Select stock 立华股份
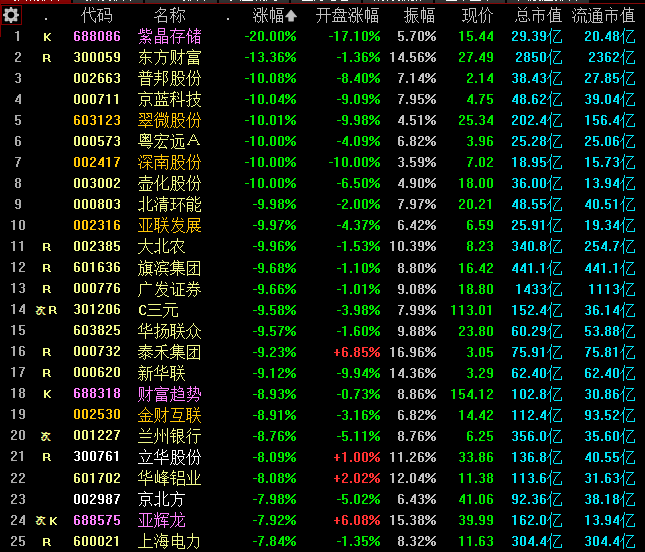The width and height of the screenshot is (645, 552). (169, 457)
